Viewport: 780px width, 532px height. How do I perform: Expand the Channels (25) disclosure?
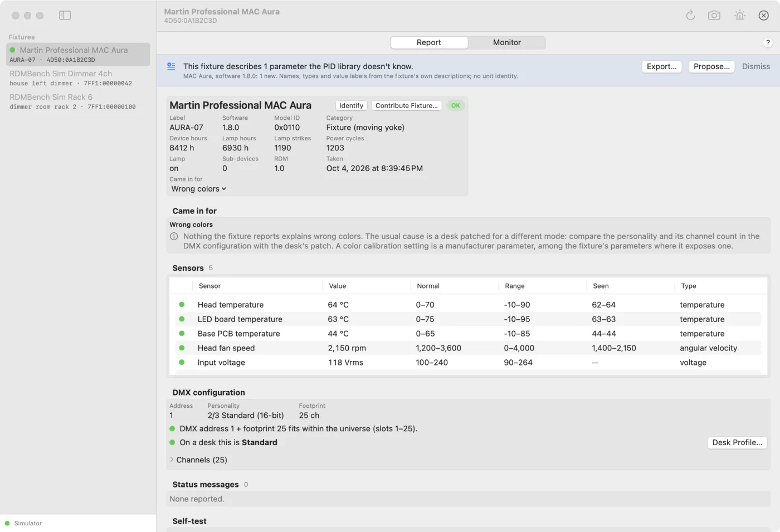click(172, 460)
